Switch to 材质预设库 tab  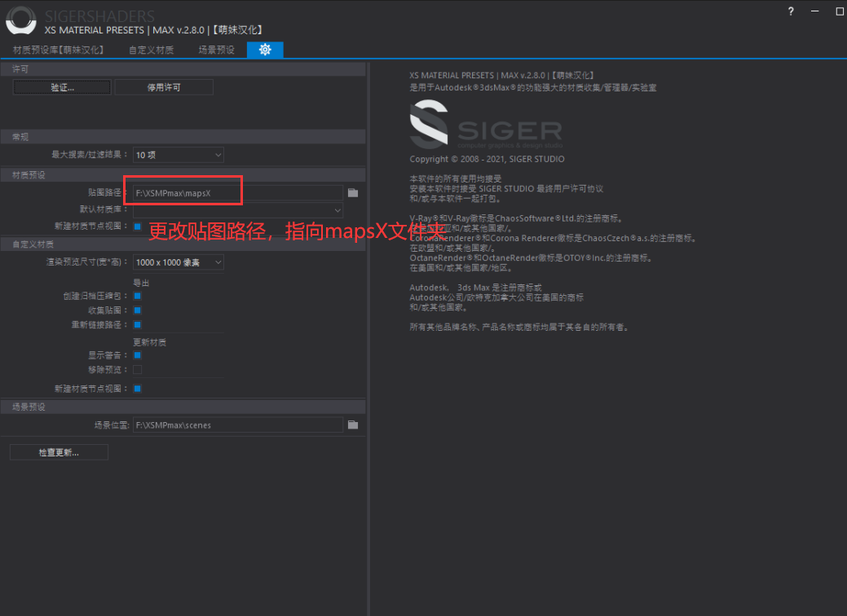(x=59, y=50)
